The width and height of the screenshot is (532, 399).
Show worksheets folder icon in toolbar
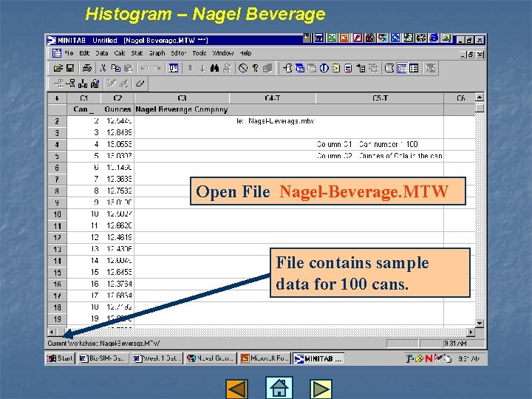(x=300, y=68)
